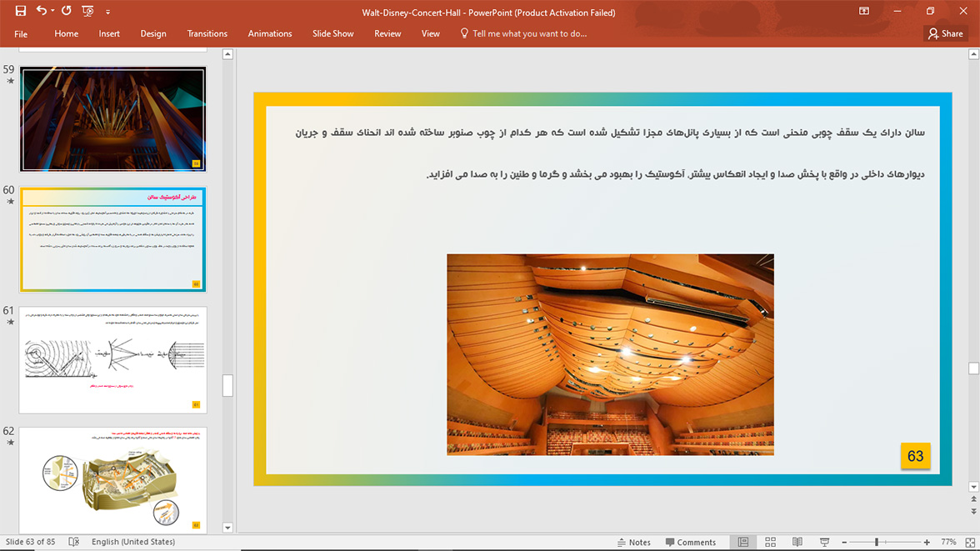Click the Persian text paragraph on slide
Screen dimensions: 980x551
tap(609, 153)
